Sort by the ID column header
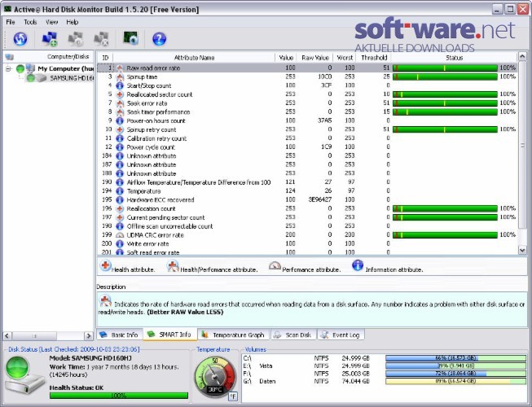Screen dimensions: 532x407 106,58
